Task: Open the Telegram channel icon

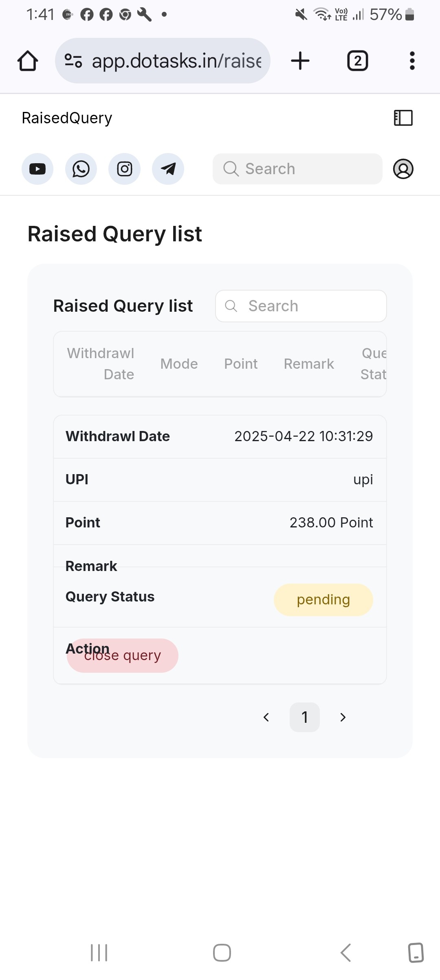Action: coord(168,169)
